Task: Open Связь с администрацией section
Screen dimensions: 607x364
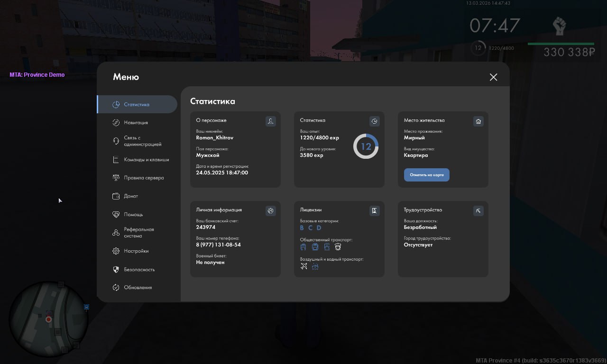Action: point(142,141)
